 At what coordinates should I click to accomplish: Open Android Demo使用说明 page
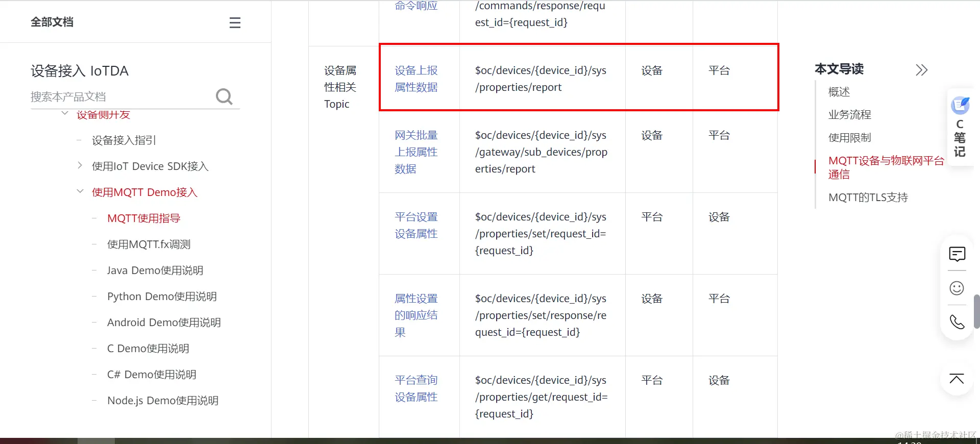164,323
